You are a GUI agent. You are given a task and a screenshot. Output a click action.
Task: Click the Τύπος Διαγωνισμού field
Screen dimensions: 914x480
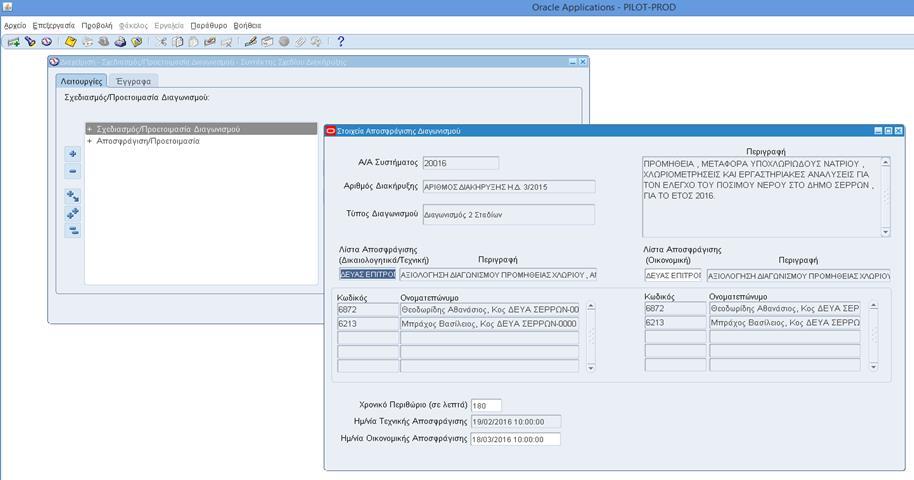509,215
